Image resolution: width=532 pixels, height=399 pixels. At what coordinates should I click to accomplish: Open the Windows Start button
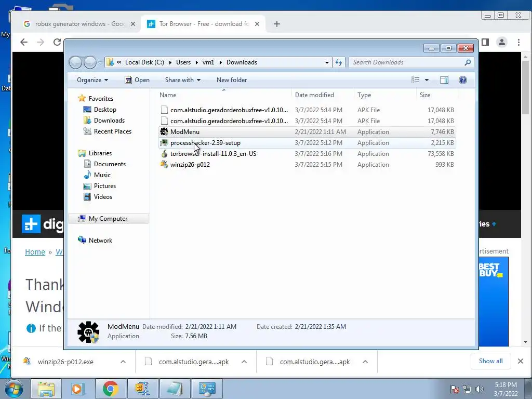(x=14, y=389)
